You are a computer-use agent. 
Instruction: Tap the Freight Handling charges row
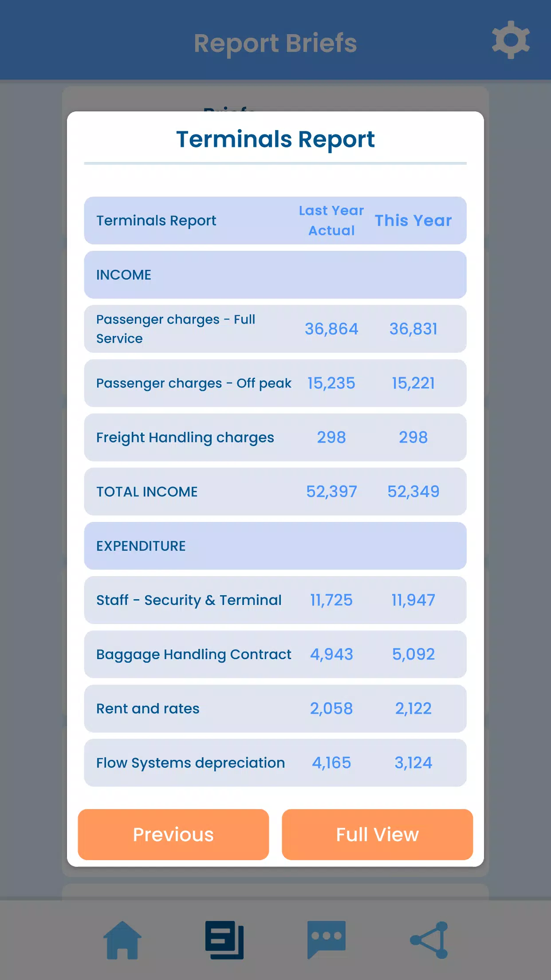(x=275, y=438)
